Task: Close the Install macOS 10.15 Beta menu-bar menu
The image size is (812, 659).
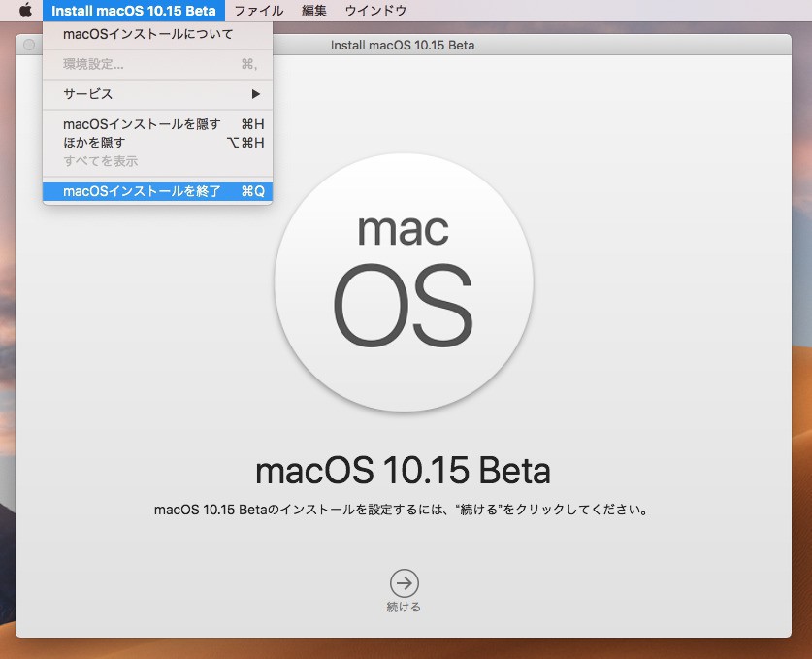Action: [x=134, y=11]
